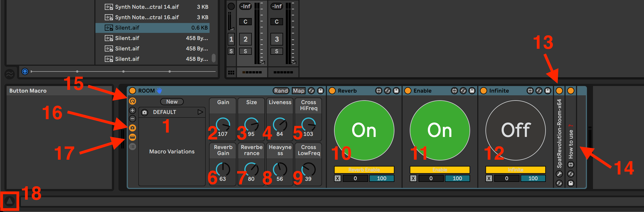Toggle the Enable device activator
Viewport: 644px width, 212px height.
coord(408,91)
